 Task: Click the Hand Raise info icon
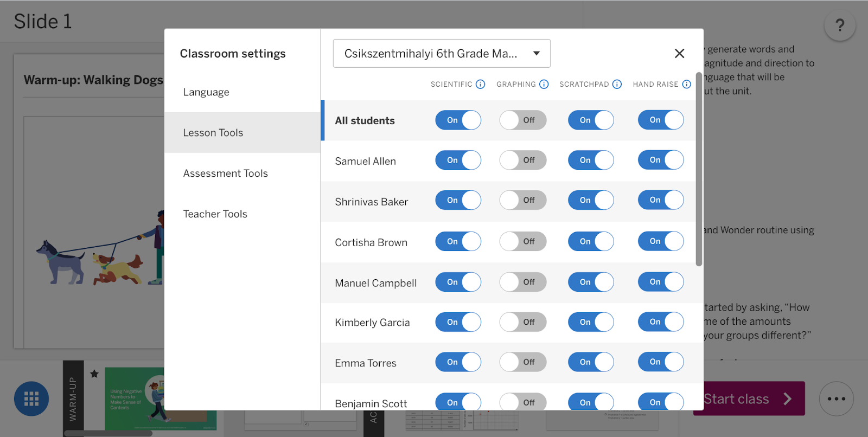pyautogui.click(x=686, y=84)
